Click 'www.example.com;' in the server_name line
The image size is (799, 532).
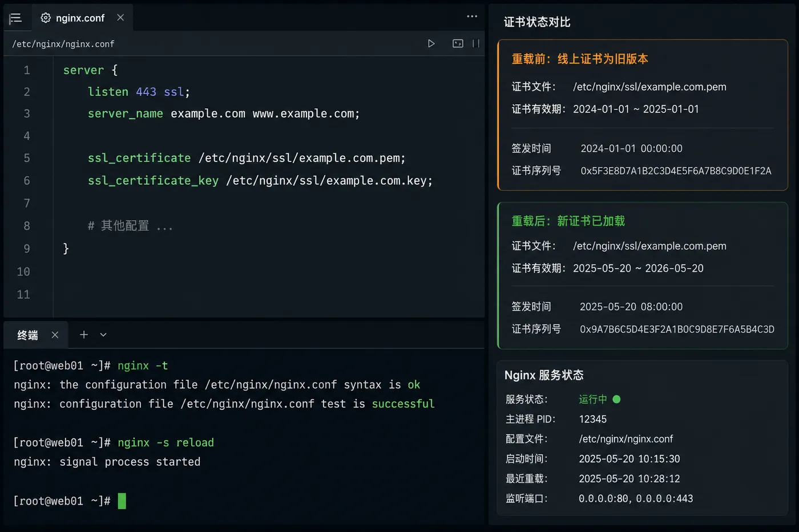306,113
